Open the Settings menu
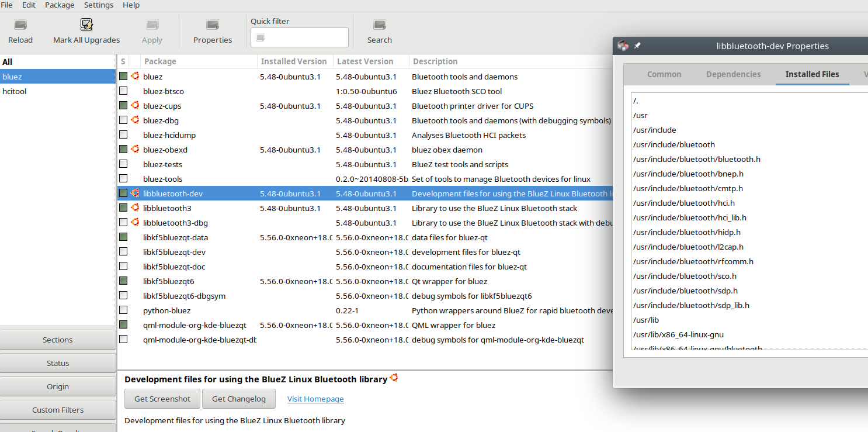Viewport: 868px width, 432px height. tap(99, 5)
